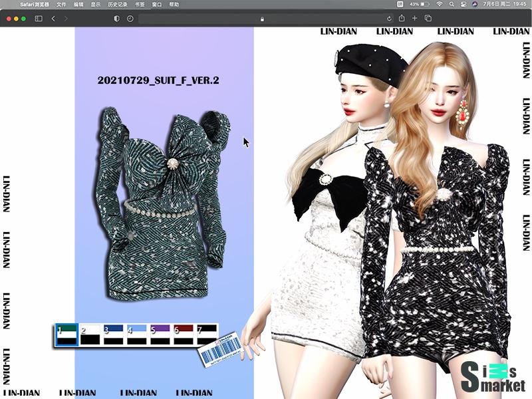Toggle the Safari sidebar button
This screenshot has height=399, width=532.
coord(38,19)
